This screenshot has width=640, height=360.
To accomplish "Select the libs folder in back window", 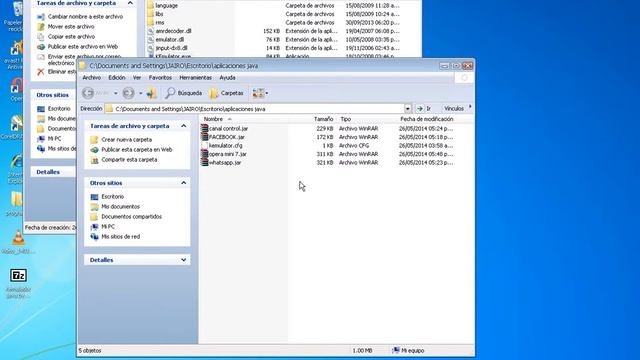I will (159, 14).
